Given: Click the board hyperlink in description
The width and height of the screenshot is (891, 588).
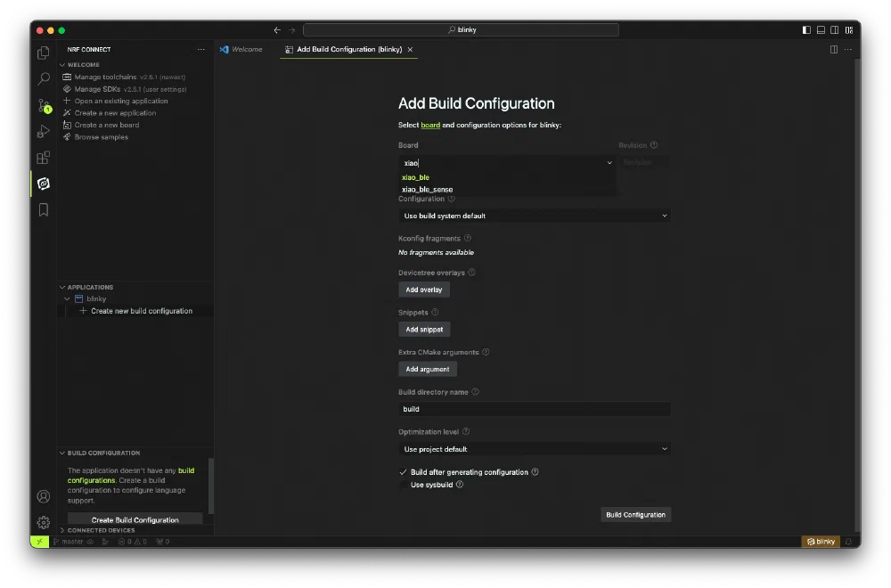Looking at the screenshot, I should pos(430,126).
